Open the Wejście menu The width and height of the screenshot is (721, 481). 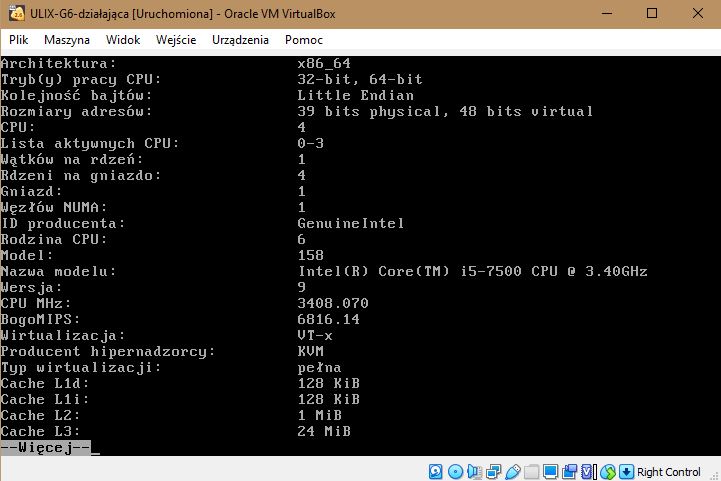[176, 40]
